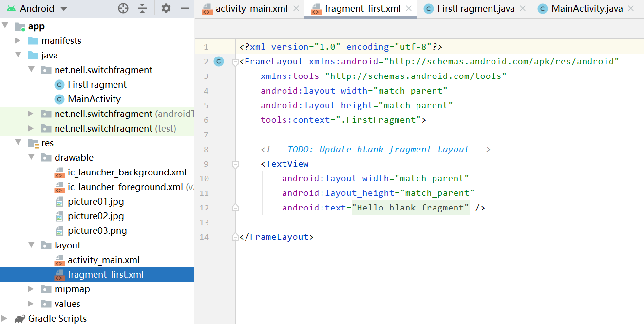Expand the Gradle Scripts node

point(5,319)
